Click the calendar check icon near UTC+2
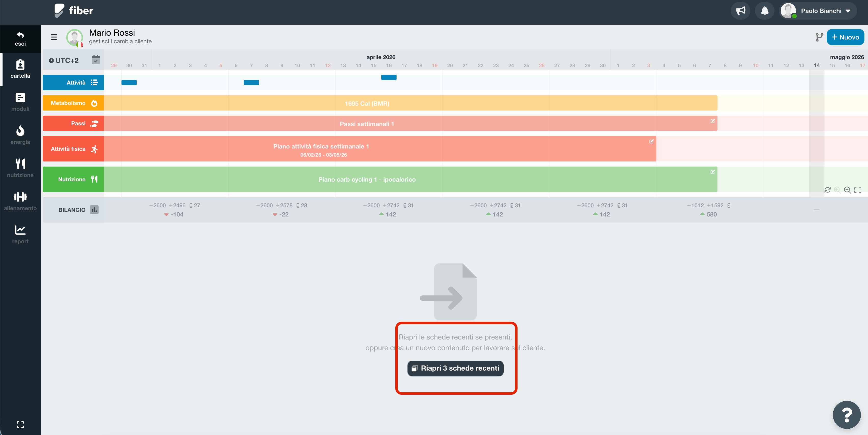The height and width of the screenshot is (435, 868). pos(96,60)
